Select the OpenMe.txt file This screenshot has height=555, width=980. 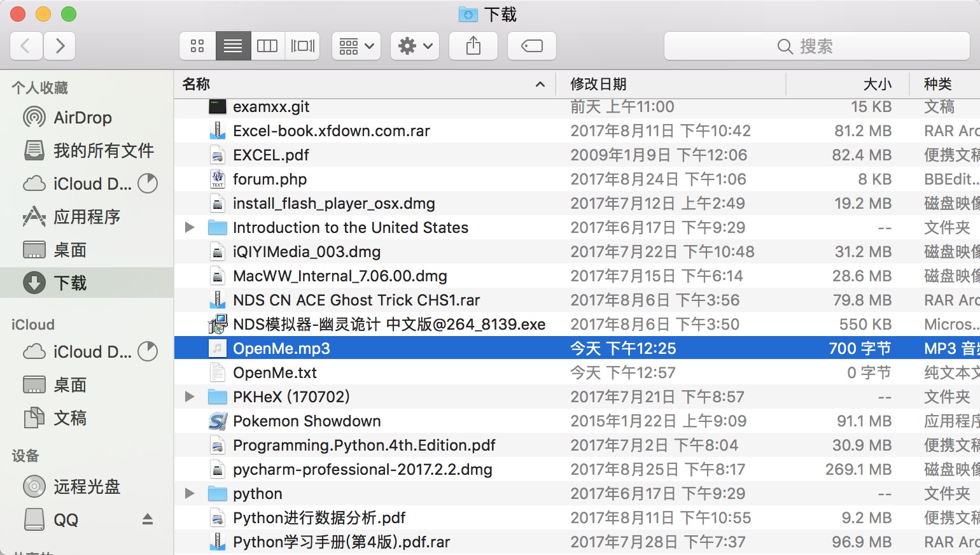pyautogui.click(x=275, y=373)
